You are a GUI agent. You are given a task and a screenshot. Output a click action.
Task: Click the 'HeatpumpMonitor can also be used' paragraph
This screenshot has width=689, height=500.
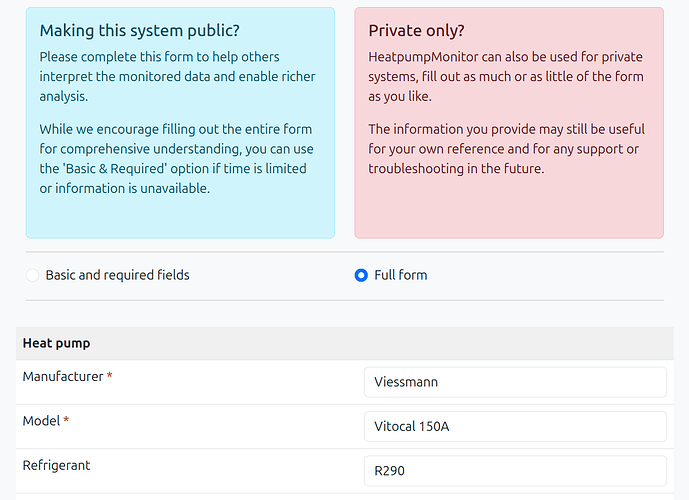pyautogui.click(x=506, y=76)
